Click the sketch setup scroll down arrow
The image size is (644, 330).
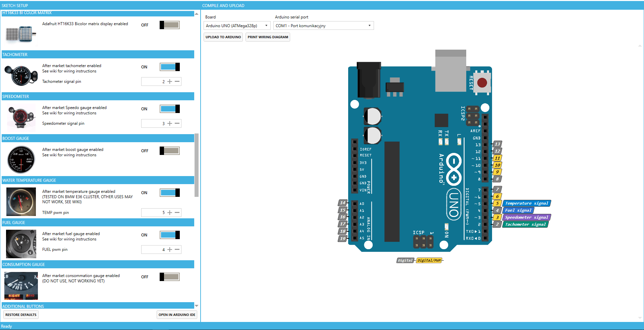[197, 306]
